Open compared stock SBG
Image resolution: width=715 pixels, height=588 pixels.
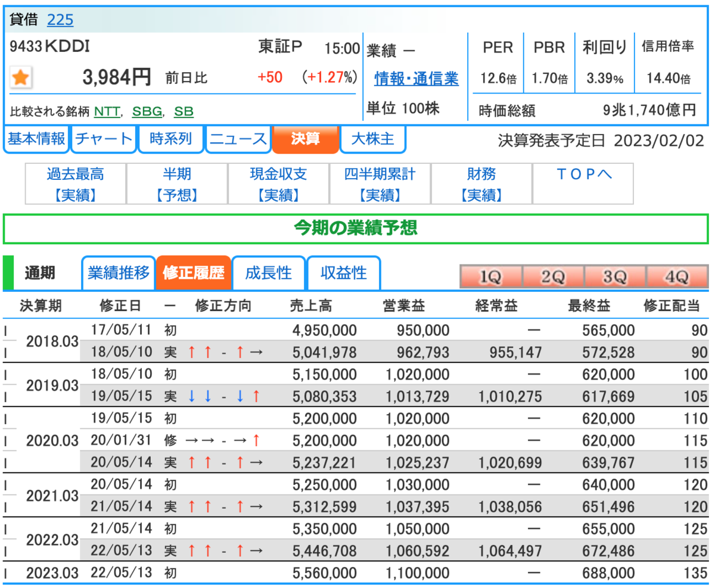(147, 111)
